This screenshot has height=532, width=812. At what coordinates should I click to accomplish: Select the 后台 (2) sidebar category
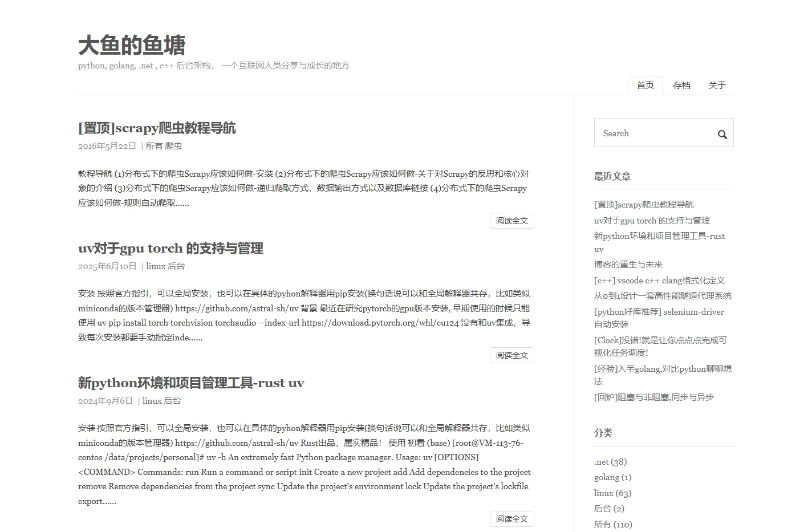(609, 509)
